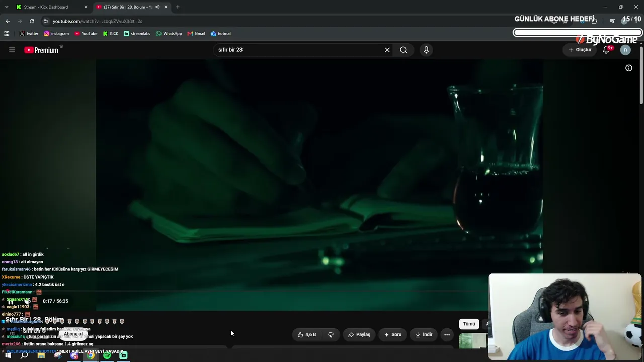Close the Kick Dashboard tab
Screen dimensions: 644x362
(86, 7)
